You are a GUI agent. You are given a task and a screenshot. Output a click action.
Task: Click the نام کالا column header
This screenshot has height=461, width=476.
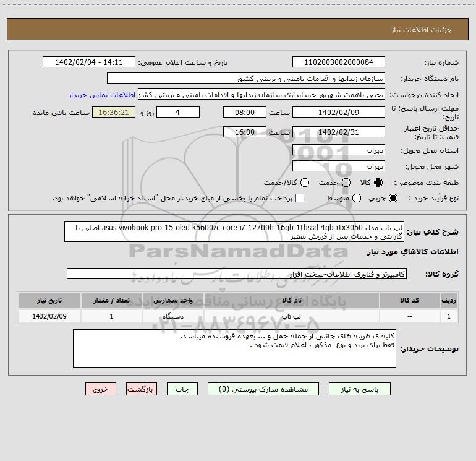click(291, 300)
